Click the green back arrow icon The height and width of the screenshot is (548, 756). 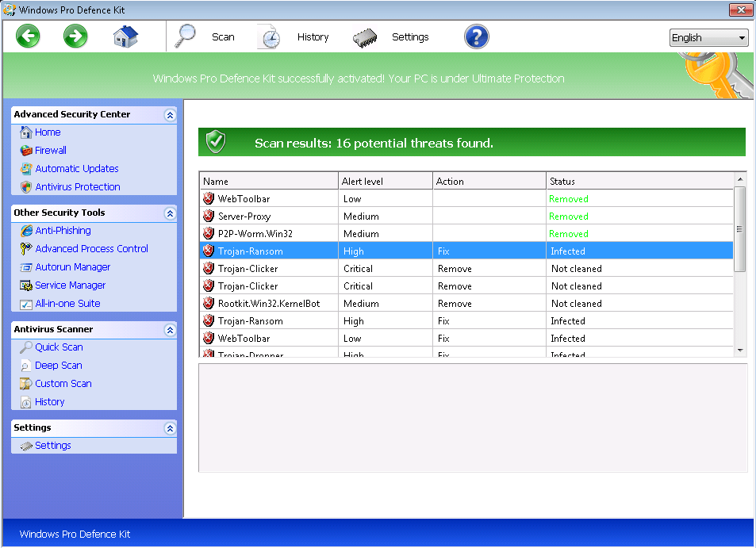coord(28,36)
